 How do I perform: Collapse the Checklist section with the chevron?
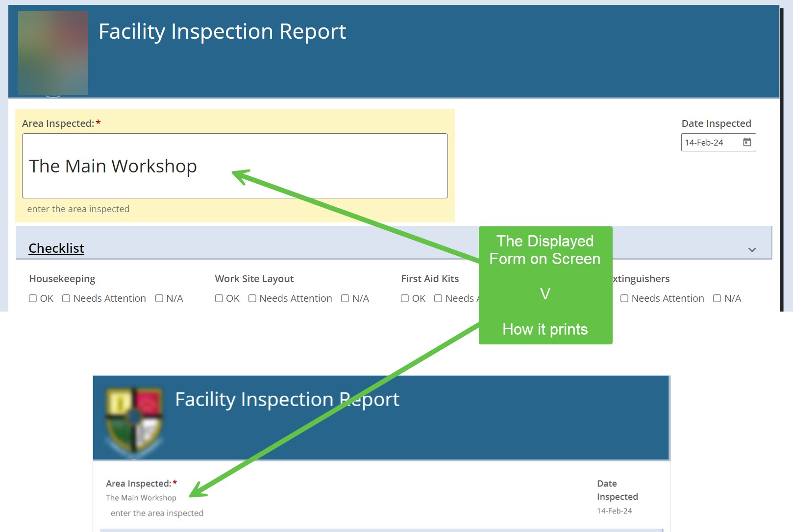click(752, 250)
